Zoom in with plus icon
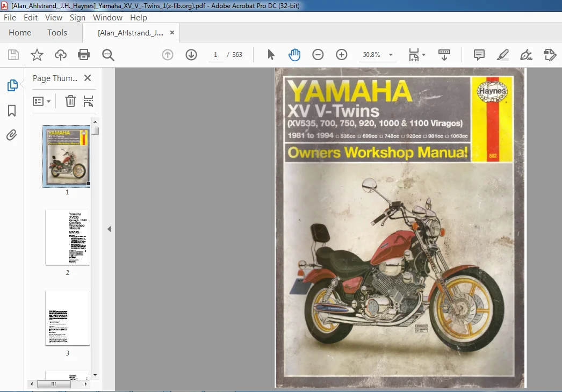 pyautogui.click(x=342, y=55)
